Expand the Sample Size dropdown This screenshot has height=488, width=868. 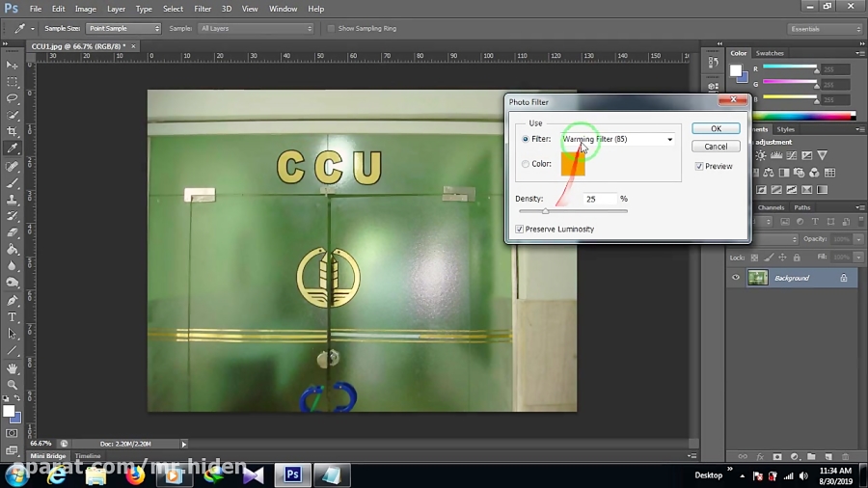[123, 29]
